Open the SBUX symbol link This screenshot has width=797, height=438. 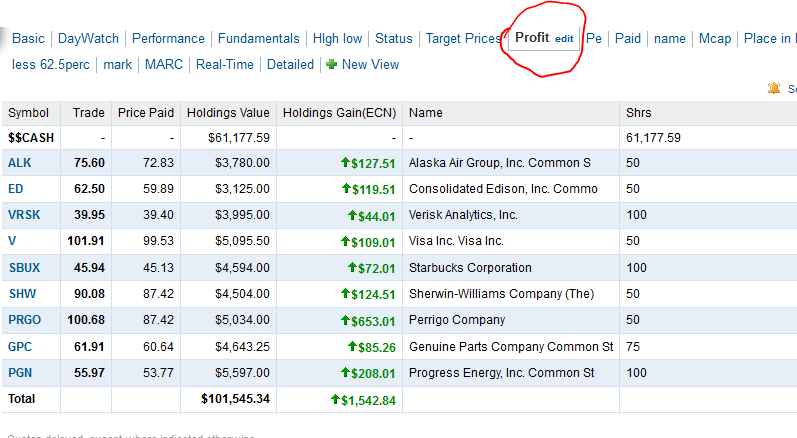(x=24, y=268)
